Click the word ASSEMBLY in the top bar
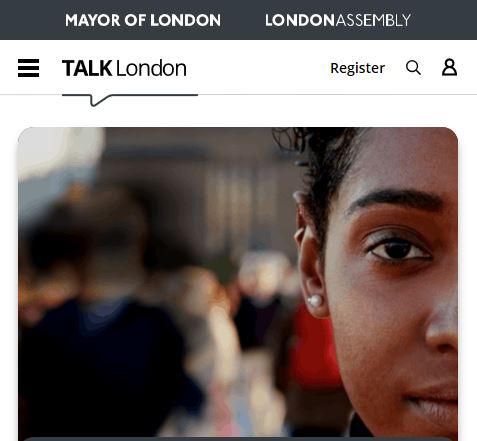Viewport: 477px width, 441px height. [373, 20]
